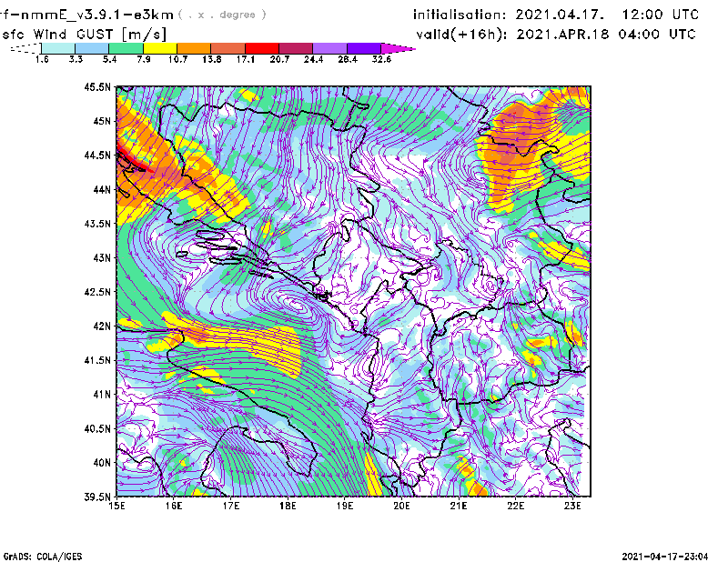The image size is (728, 562).
Task: Click the green 5.4–7.9 legend swatch
Action: [x=126, y=48]
